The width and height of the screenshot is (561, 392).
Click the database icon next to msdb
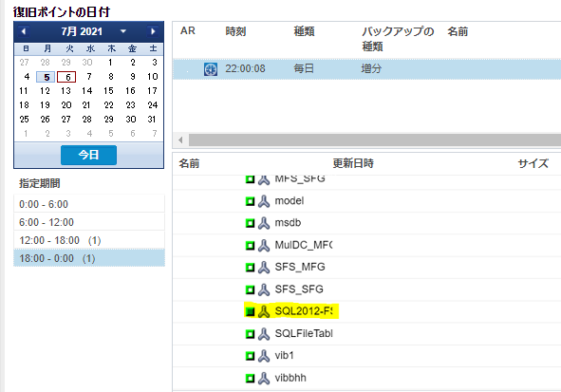264,224
